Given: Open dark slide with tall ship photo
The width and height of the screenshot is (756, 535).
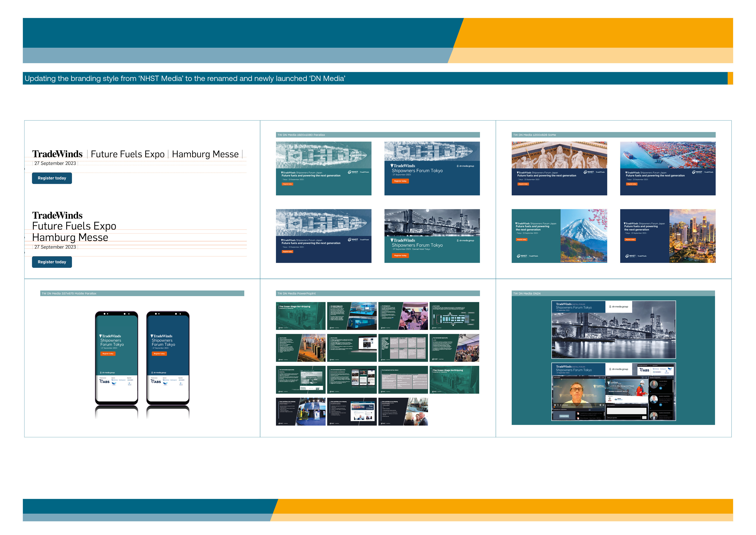Looking at the screenshot, I should click(403, 412).
